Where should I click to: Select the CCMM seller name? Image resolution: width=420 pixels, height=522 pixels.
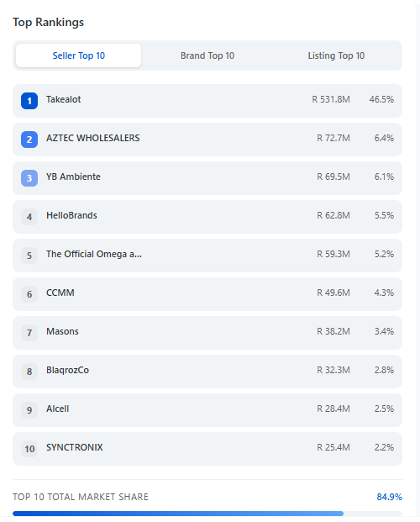pos(60,293)
